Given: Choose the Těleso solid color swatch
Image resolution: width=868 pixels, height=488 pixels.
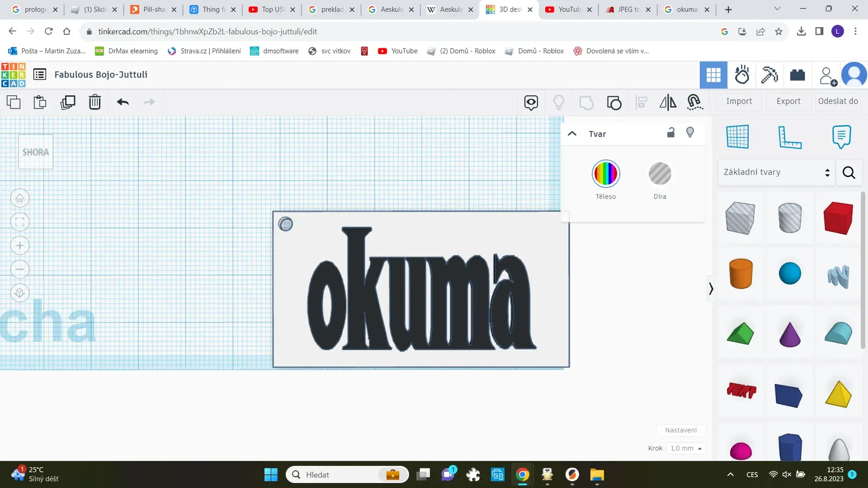Looking at the screenshot, I should pos(606,174).
